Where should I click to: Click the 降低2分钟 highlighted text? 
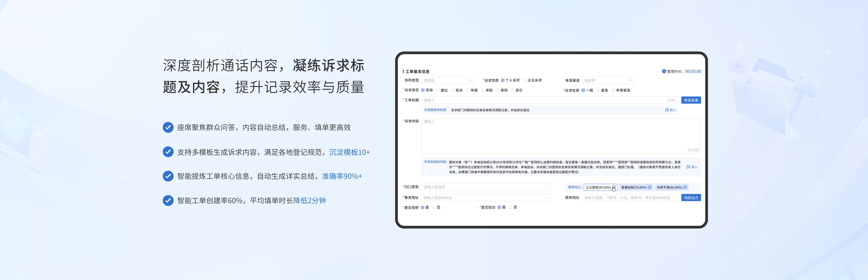point(310,201)
